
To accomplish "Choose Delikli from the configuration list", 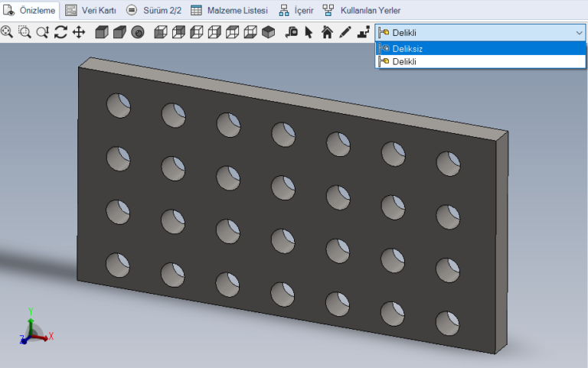I will [x=404, y=61].
